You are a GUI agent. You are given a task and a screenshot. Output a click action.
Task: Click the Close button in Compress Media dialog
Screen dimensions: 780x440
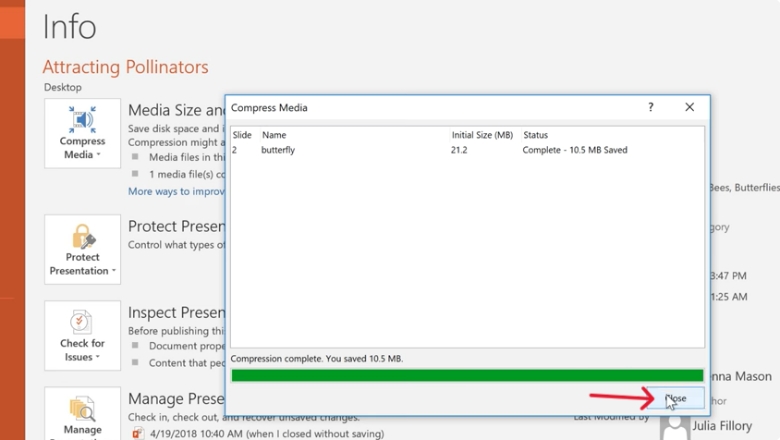[677, 398]
